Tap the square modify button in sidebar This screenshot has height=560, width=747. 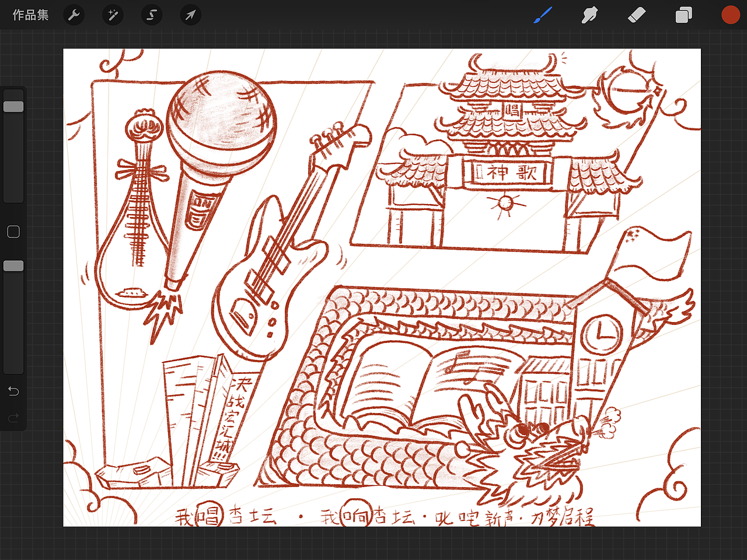click(13, 232)
